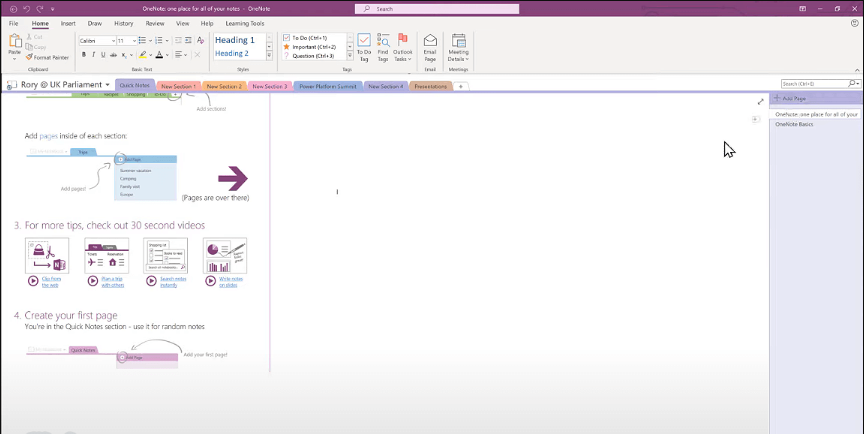Open the Presentations section tab
864x434 pixels.
point(431,86)
